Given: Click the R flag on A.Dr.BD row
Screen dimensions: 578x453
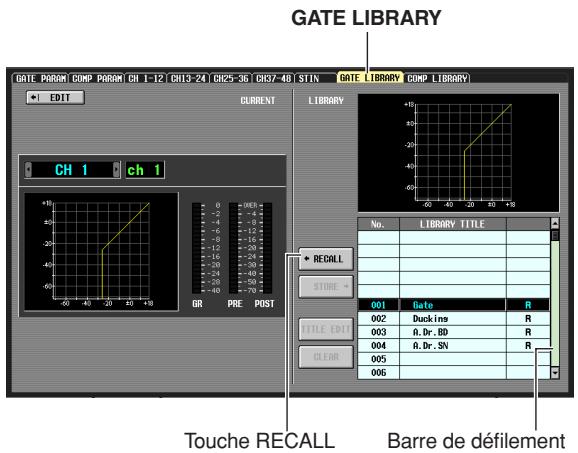Looking at the screenshot, I should click(x=528, y=332).
